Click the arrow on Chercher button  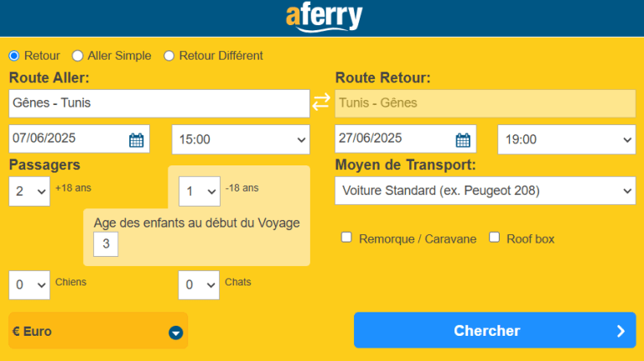621,331
